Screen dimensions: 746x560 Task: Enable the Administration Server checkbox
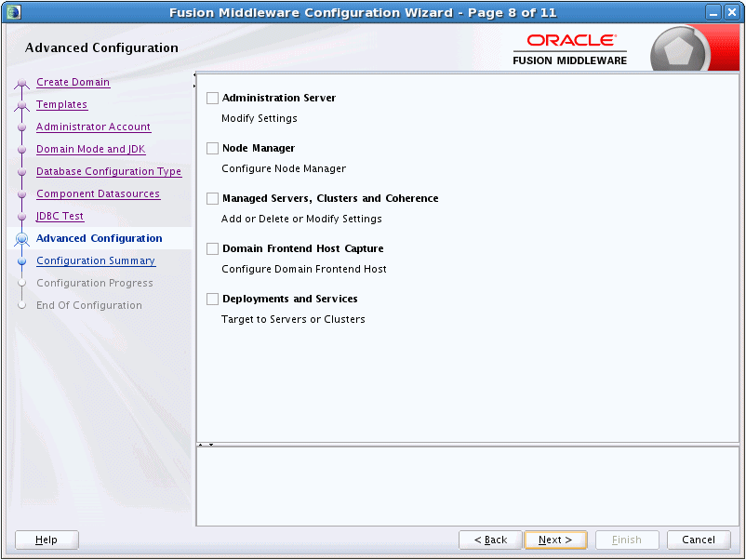[x=212, y=98]
